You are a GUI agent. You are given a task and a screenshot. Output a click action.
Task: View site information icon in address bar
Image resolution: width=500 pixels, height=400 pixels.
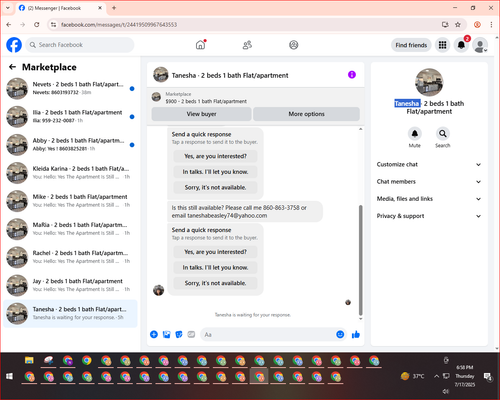53,25
